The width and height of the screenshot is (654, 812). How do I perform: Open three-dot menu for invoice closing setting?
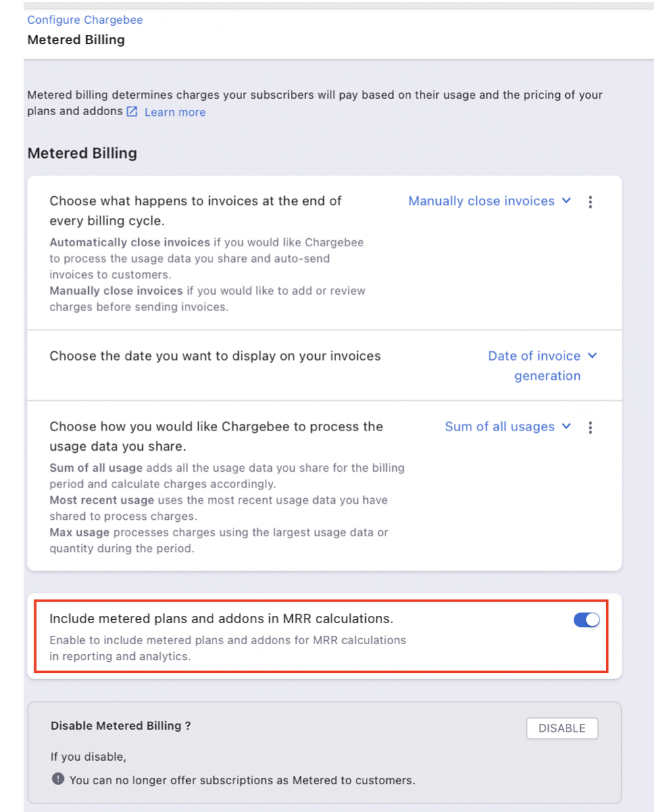[x=590, y=202]
